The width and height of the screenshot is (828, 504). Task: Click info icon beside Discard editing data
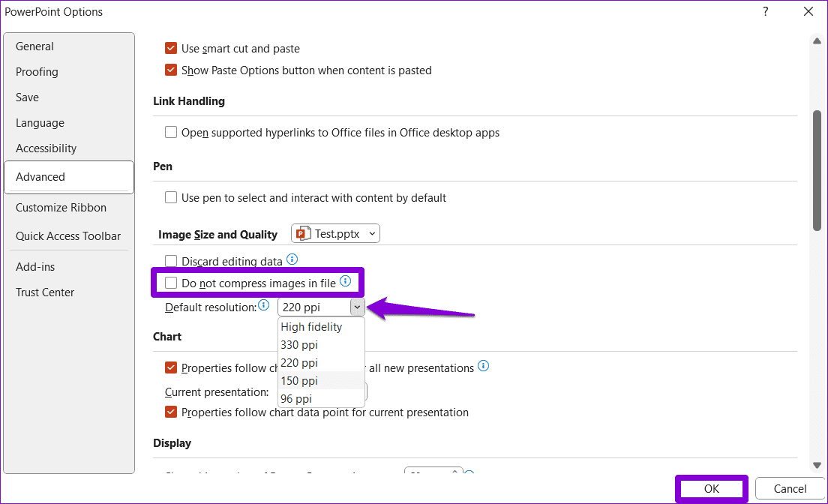tap(292, 259)
